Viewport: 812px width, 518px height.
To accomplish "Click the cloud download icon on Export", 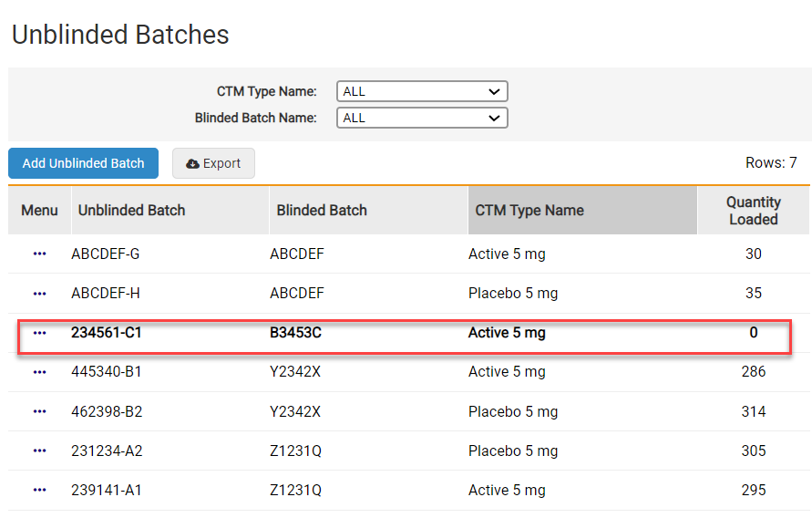I will (192, 164).
